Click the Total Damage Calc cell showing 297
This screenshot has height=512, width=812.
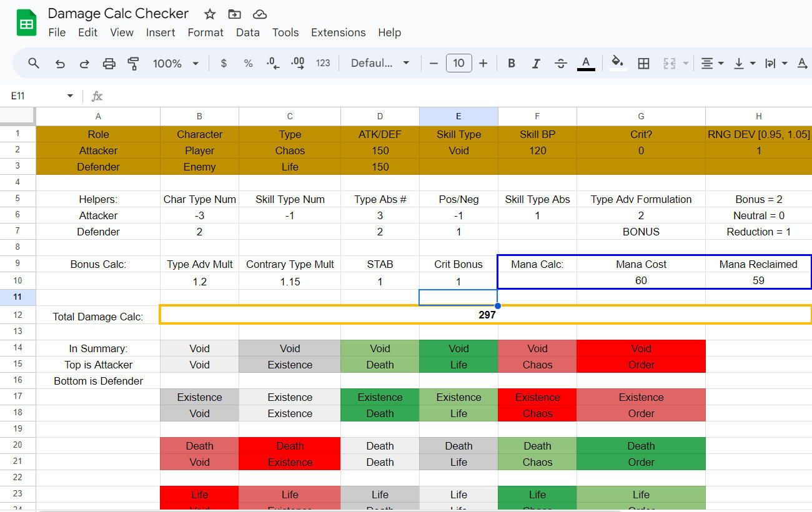coord(486,315)
